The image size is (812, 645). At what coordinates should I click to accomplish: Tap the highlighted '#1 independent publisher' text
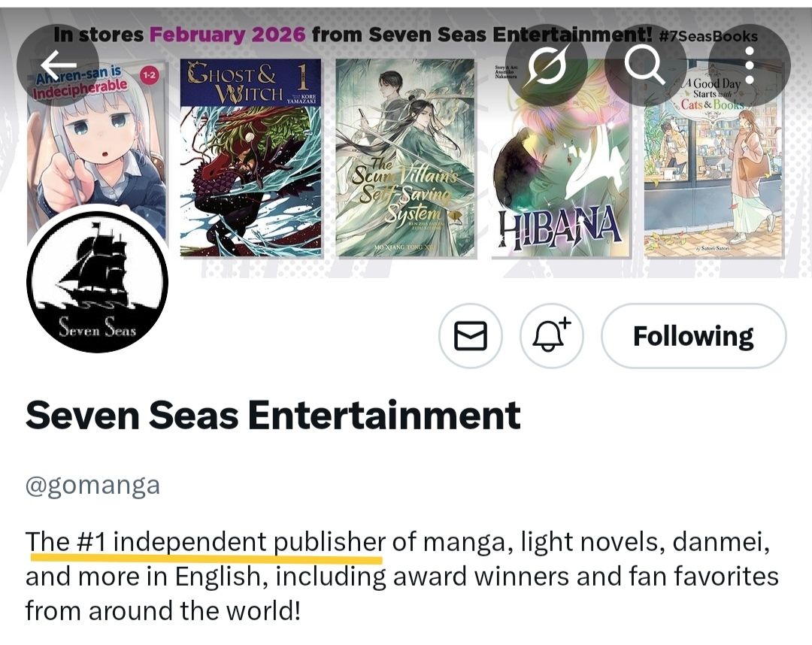coord(231,543)
